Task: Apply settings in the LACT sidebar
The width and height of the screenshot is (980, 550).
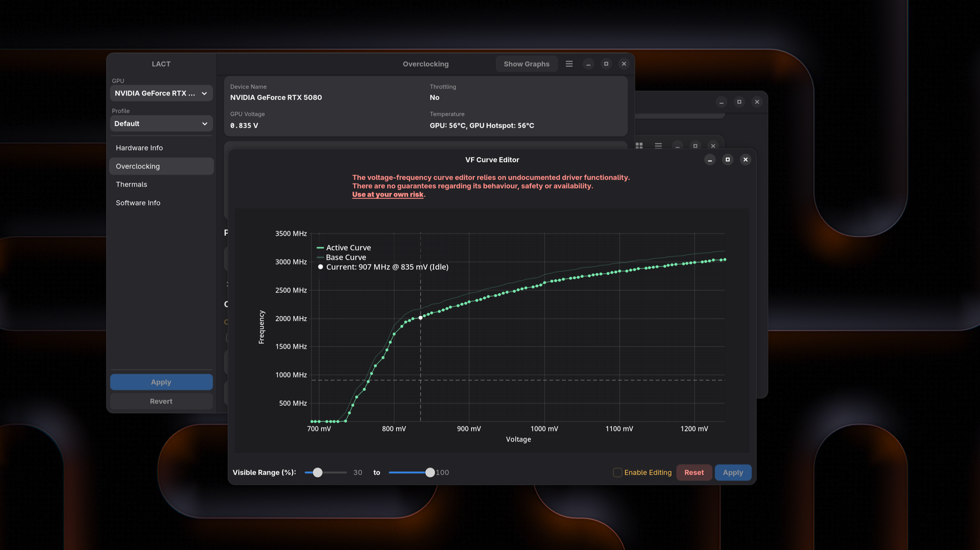Action: coord(161,382)
